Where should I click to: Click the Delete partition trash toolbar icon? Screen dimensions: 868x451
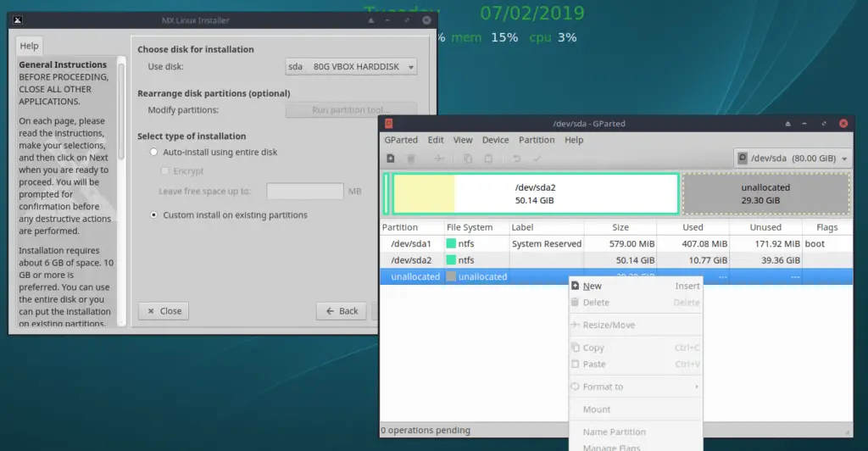(x=411, y=159)
